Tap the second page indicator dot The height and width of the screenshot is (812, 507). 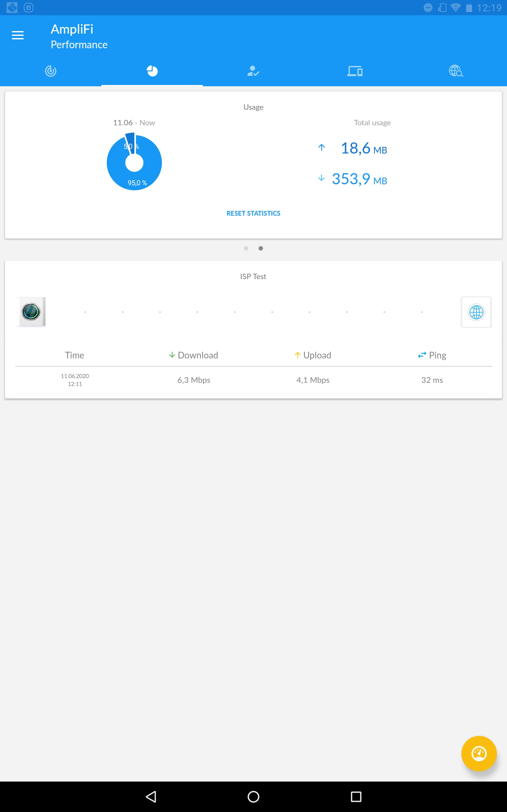pyautogui.click(x=260, y=248)
